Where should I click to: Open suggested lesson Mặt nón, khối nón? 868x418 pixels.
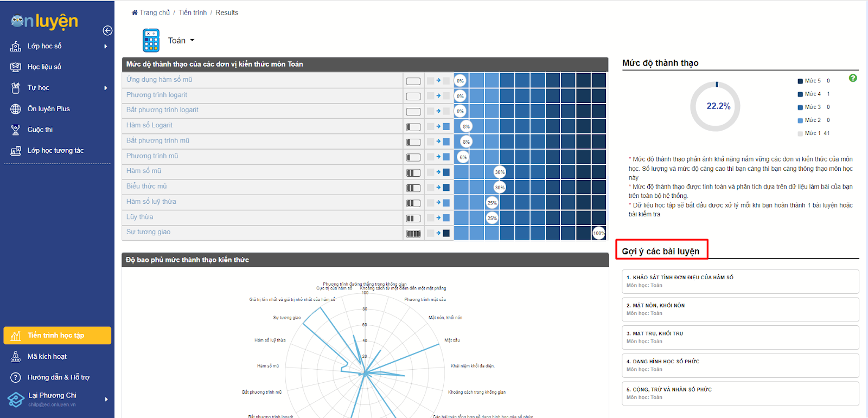tap(741, 309)
